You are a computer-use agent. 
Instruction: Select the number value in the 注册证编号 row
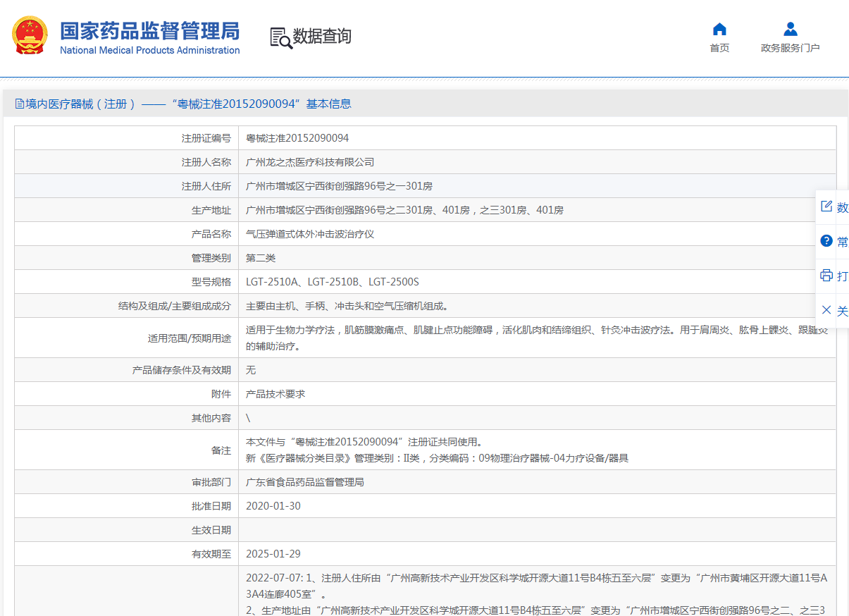tap(297, 138)
